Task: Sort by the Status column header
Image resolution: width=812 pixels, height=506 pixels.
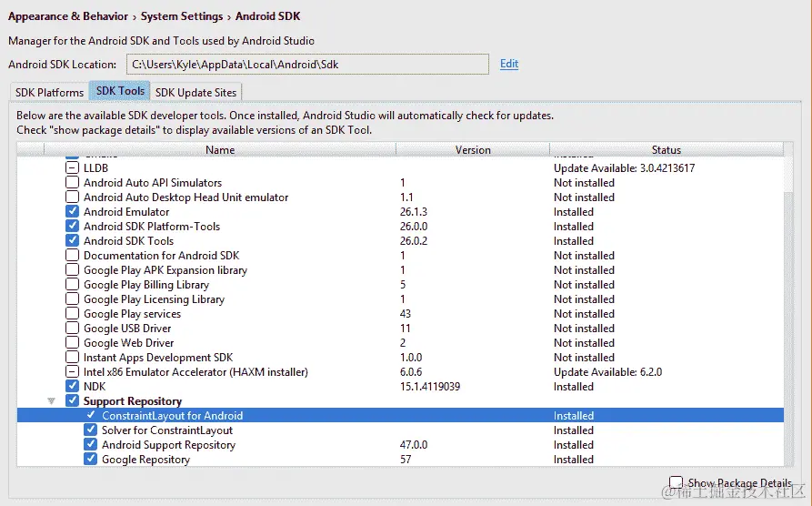Action: click(x=666, y=150)
